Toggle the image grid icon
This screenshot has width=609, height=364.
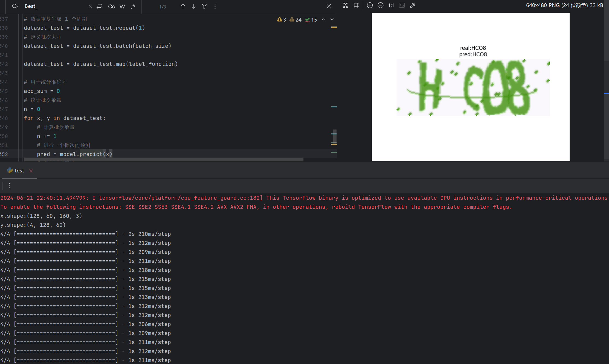tap(356, 5)
